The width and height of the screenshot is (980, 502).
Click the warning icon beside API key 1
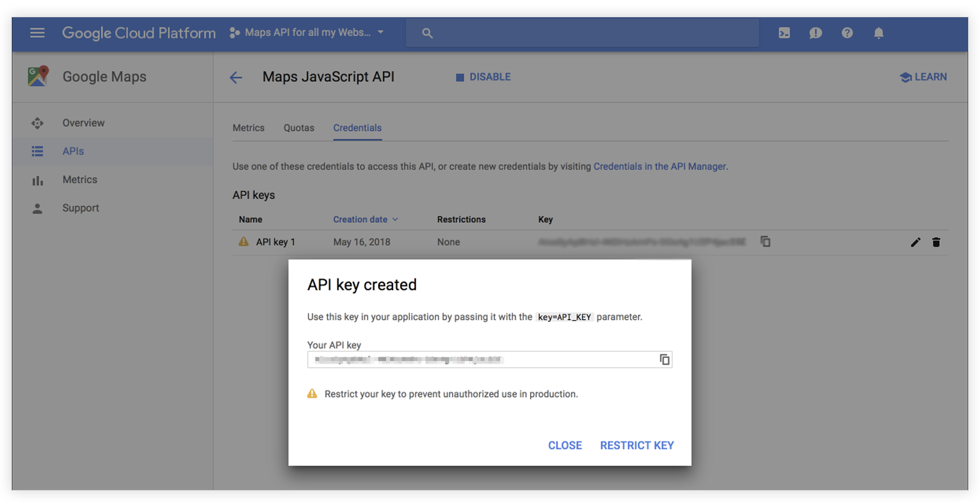coord(243,242)
